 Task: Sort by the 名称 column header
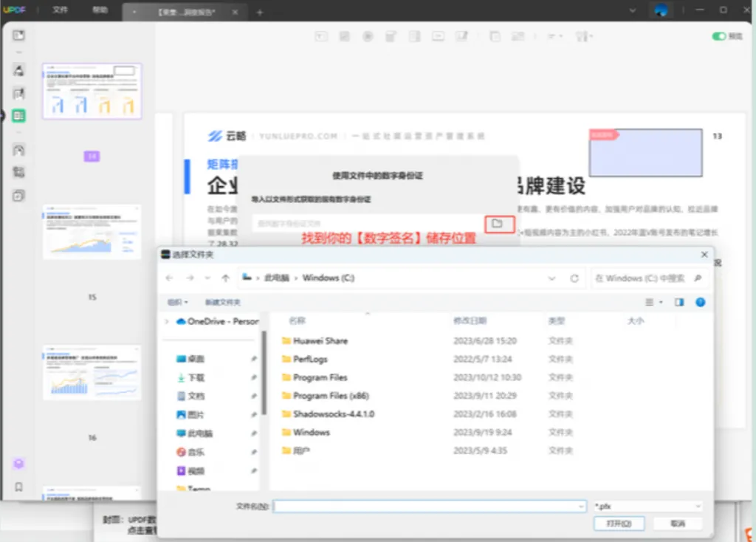click(x=297, y=320)
